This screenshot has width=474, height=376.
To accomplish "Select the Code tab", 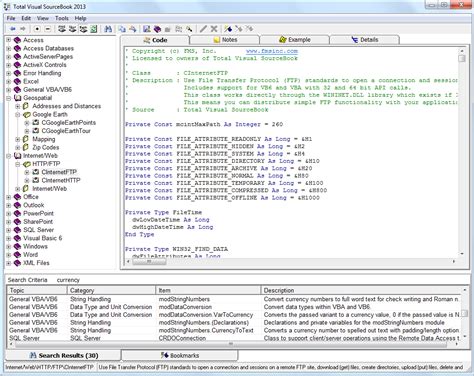I will click(x=155, y=40).
